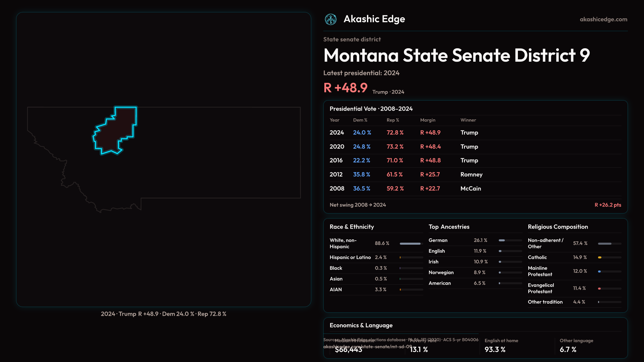Viewport: 644px width, 362px height.
Task: Click the English at home 93.3% stat
Action: (x=495, y=349)
